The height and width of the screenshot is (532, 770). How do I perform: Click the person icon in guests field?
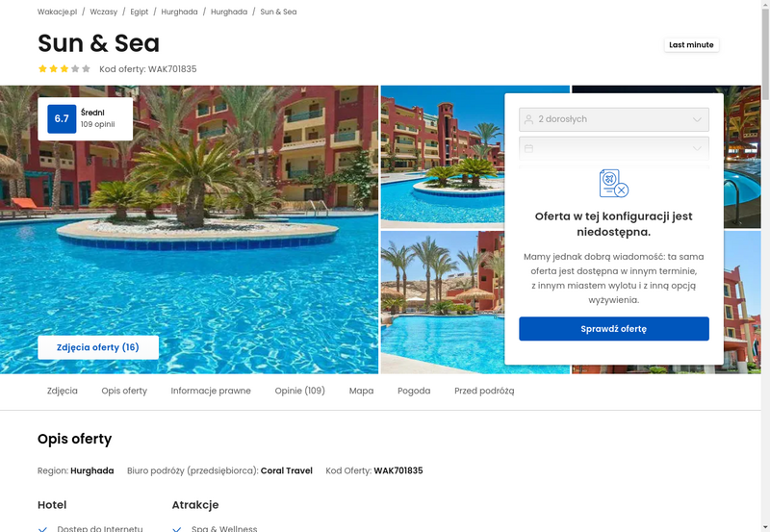coord(528,119)
